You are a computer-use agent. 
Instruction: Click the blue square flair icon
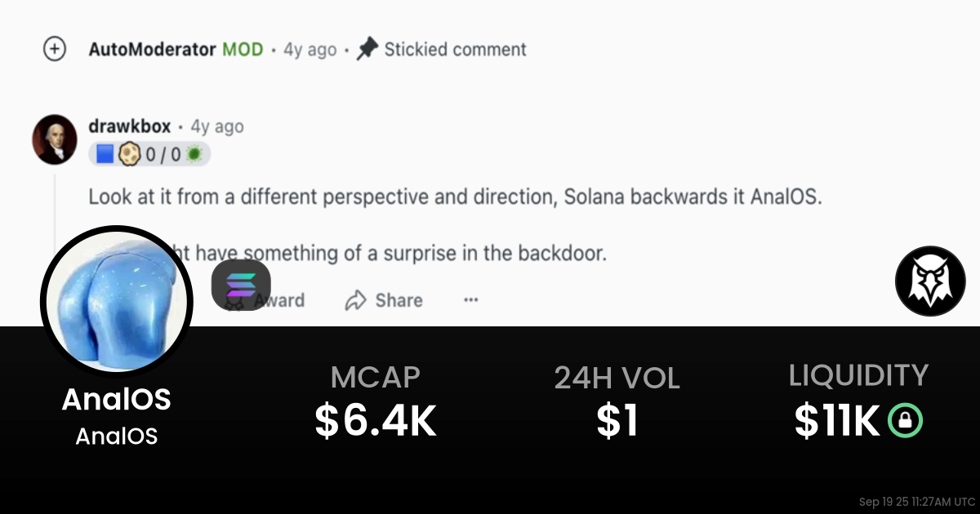pyautogui.click(x=105, y=153)
